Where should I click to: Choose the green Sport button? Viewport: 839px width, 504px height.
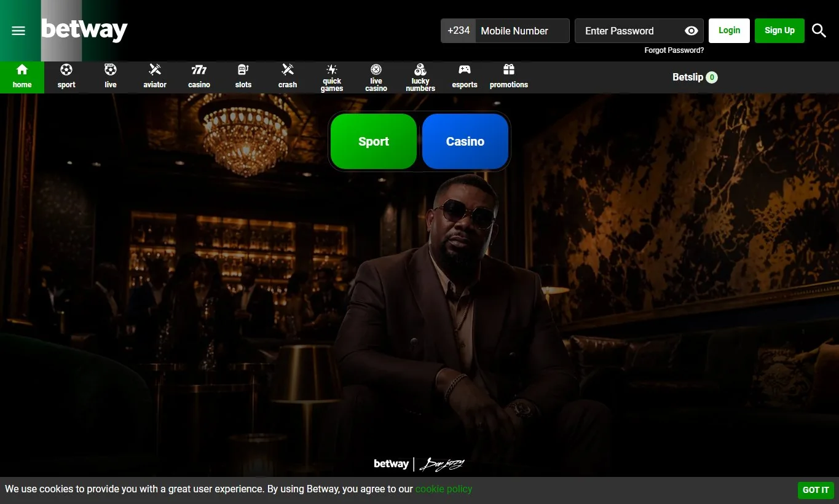tap(374, 141)
